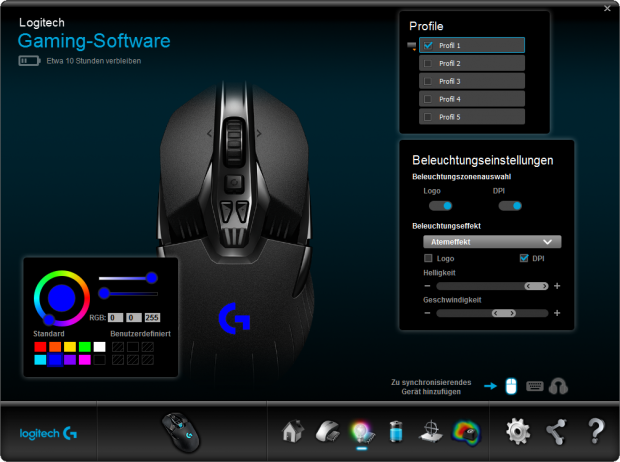Open the lighting settings bulb icon

coord(362,432)
